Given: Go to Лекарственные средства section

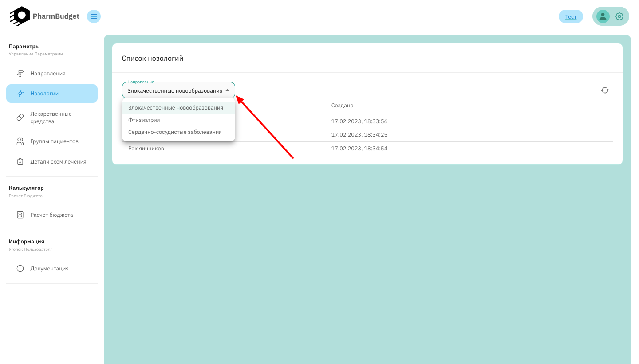Looking at the screenshot, I should (x=52, y=117).
